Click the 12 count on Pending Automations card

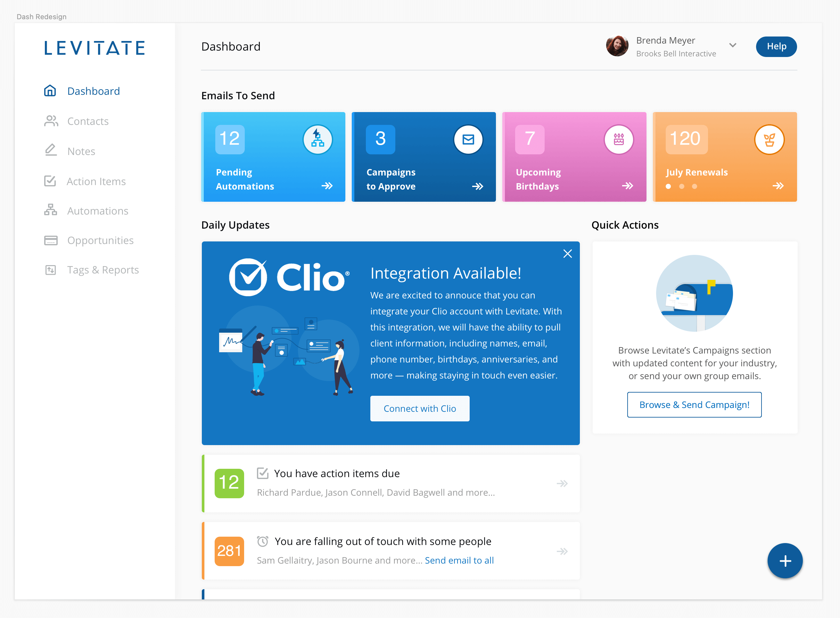point(230,139)
